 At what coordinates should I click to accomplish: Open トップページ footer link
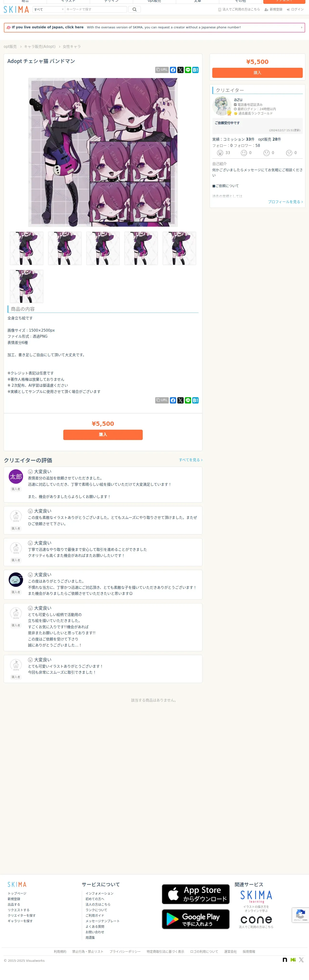(x=17, y=893)
